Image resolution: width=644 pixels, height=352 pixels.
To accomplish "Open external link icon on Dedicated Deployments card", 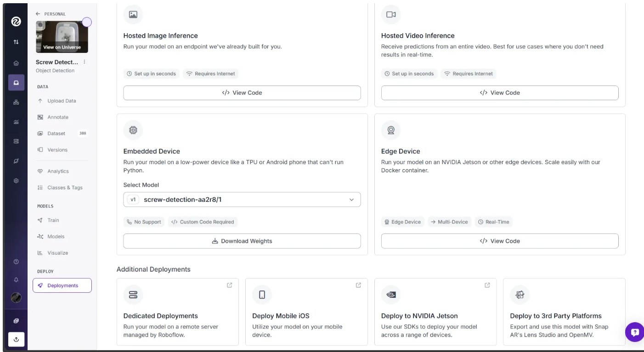I will [x=230, y=285].
